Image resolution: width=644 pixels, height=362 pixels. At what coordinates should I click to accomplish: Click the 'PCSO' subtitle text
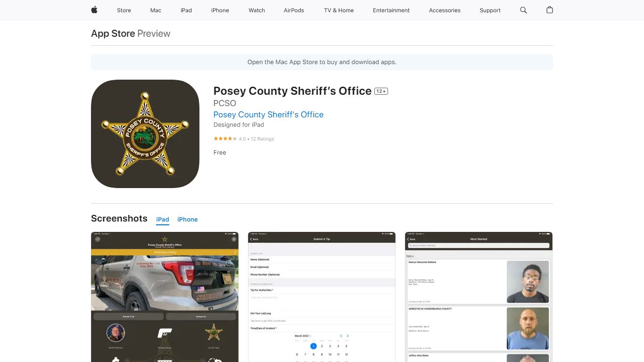tap(225, 103)
